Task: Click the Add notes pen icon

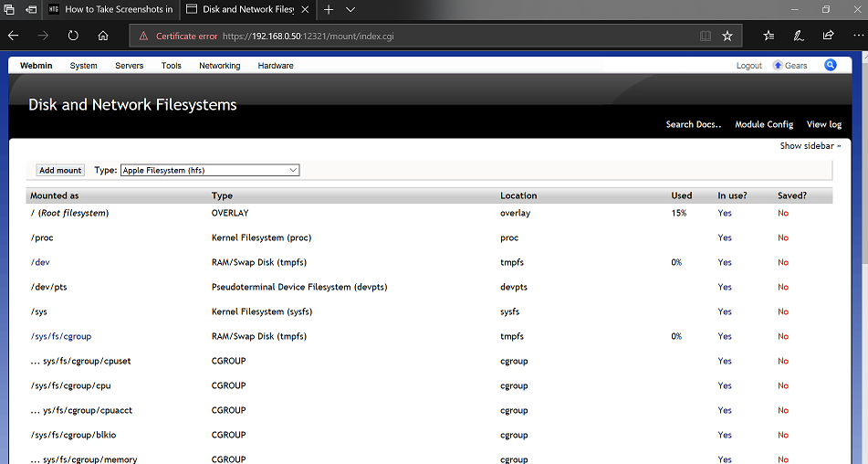Action: pyautogui.click(x=799, y=36)
